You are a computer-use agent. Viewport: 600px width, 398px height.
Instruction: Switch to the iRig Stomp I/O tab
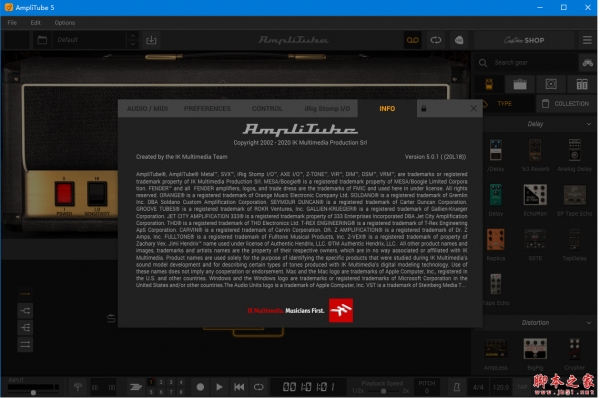point(327,109)
